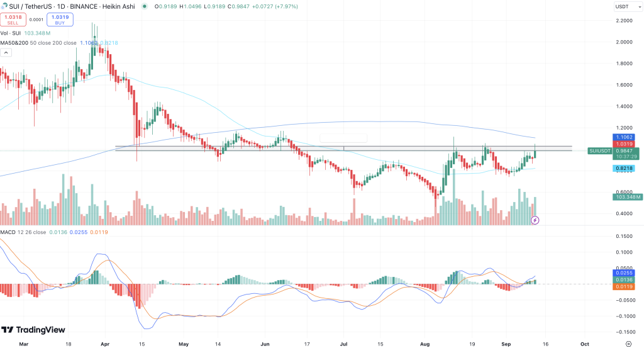Click the red 1.0319 price label

(x=624, y=144)
